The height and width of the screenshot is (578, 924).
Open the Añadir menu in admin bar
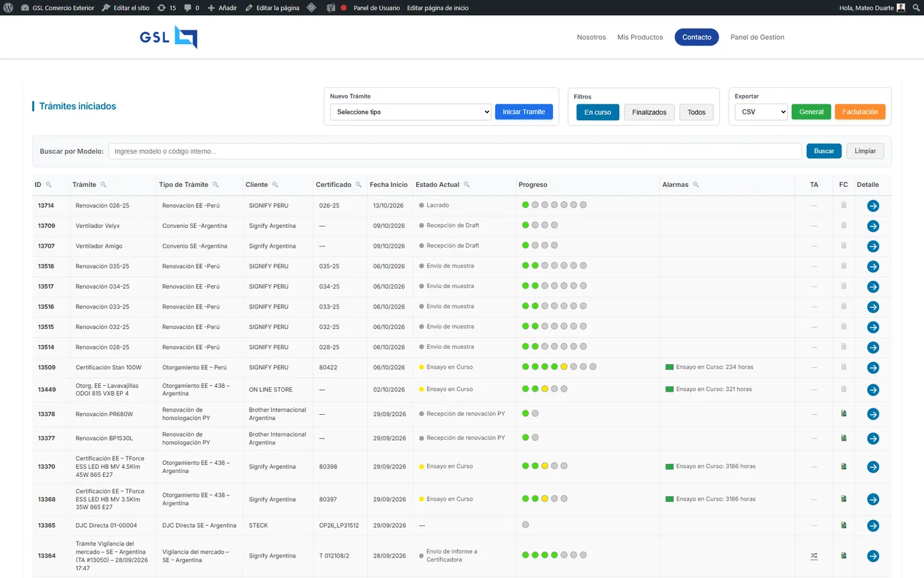coord(222,8)
